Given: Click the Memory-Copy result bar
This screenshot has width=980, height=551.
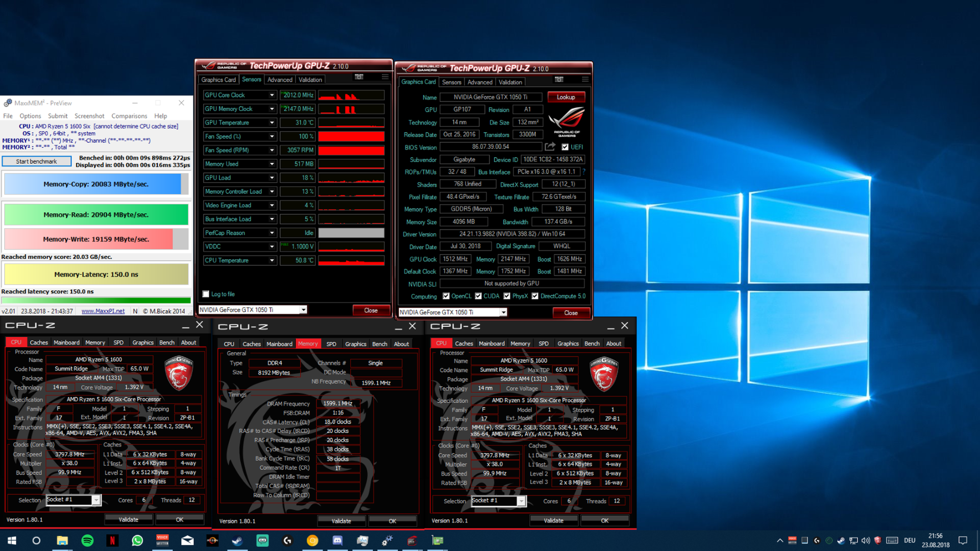Looking at the screenshot, I should 96,184.
